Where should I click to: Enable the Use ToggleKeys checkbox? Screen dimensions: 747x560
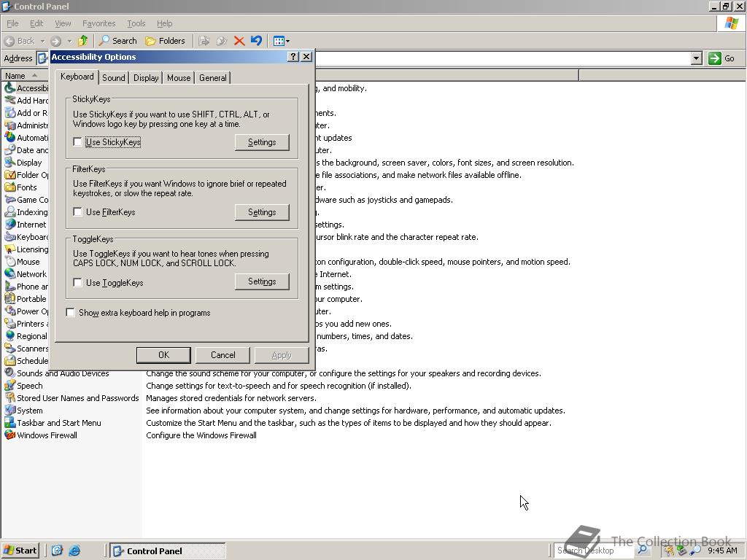(x=77, y=282)
